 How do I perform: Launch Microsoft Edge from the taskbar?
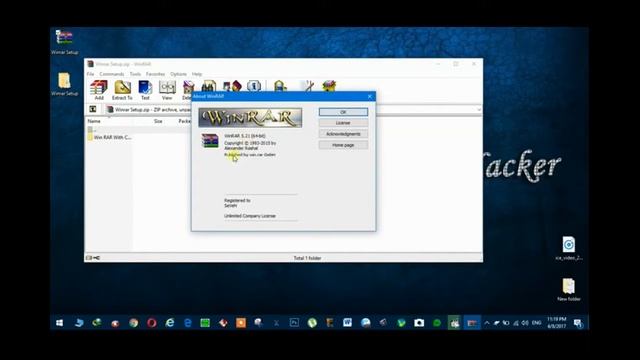188,323
